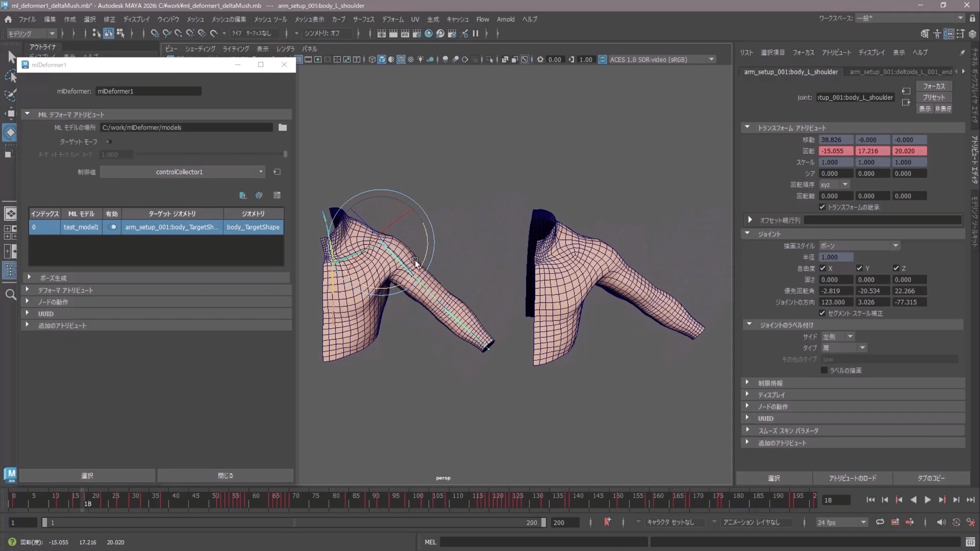Expand the 制限情報 section
Image resolution: width=980 pixels, height=551 pixels.
pos(747,382)
